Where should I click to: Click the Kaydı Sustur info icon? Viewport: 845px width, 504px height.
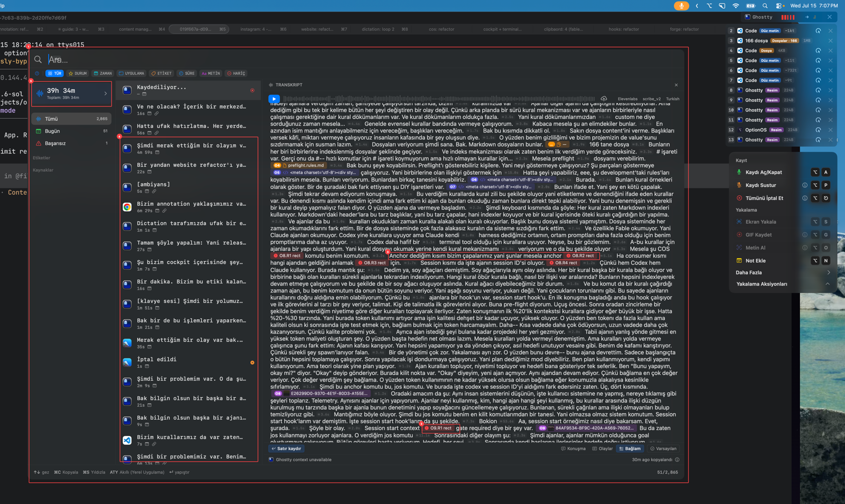(804, 185)
